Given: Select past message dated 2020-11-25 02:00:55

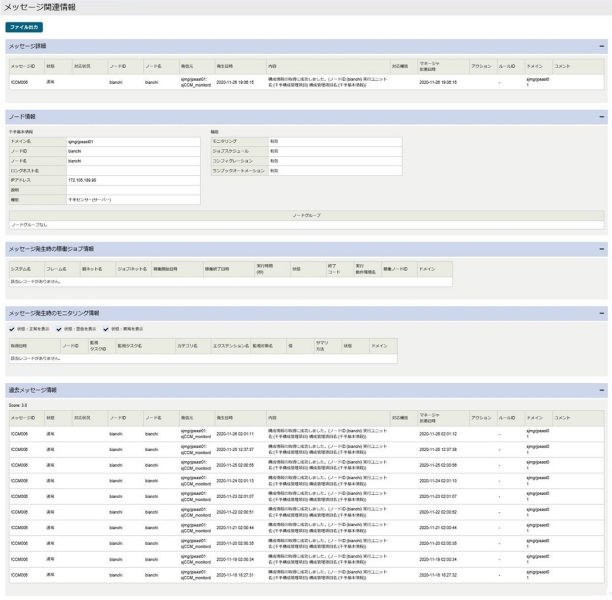Looking at the screenshot, I should click(307, 465).
